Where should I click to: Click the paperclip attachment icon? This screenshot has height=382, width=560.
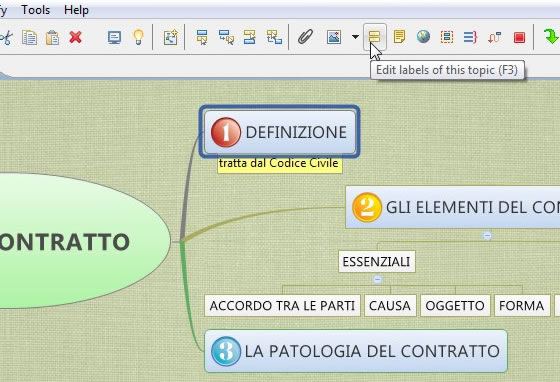(305, 37)
